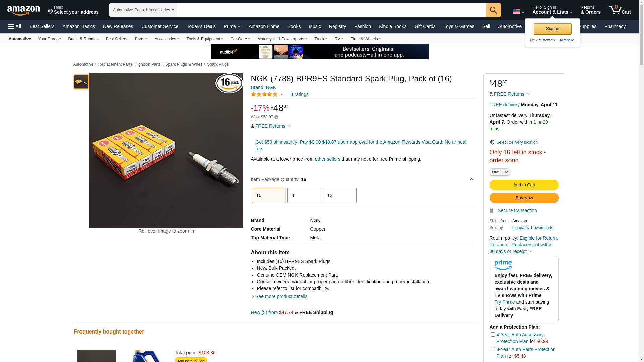This screenshot has height=362, width=644.
Task: Click the Add to Cart button
Action: point(524,185)
